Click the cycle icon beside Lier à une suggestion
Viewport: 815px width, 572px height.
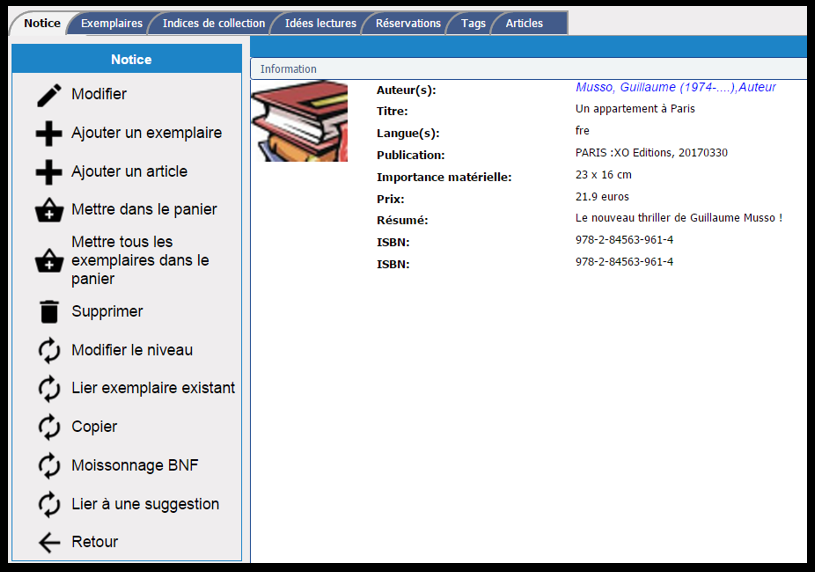point(49,504)
